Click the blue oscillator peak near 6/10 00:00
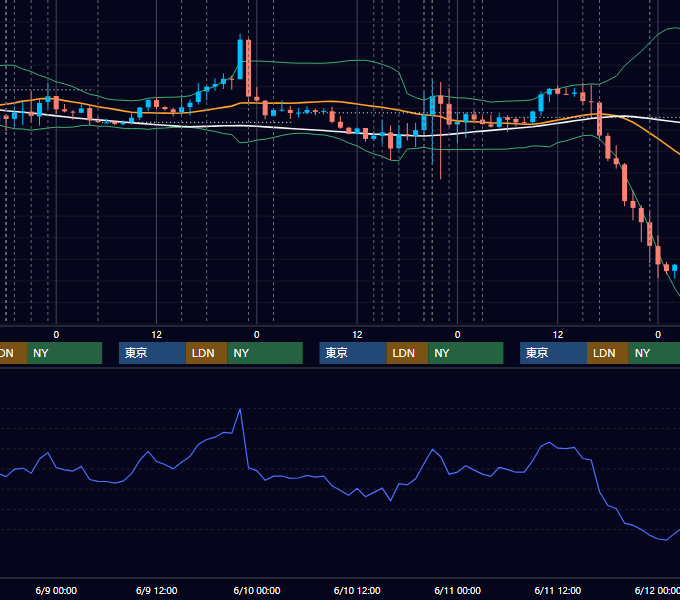Image resolution: width=680 pixels, height=600 pixels. [240, 409]
